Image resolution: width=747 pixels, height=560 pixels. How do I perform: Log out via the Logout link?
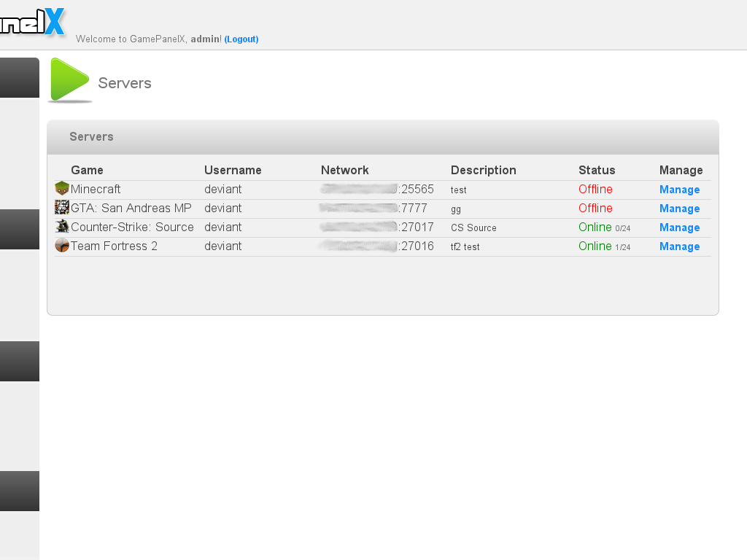coord(241,39)
